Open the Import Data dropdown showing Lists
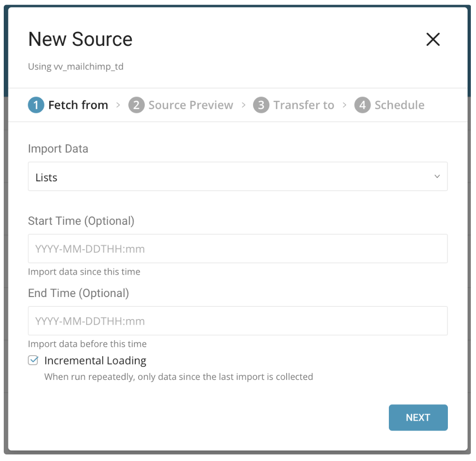Screen dimensions: 476x461 [238, 177]
